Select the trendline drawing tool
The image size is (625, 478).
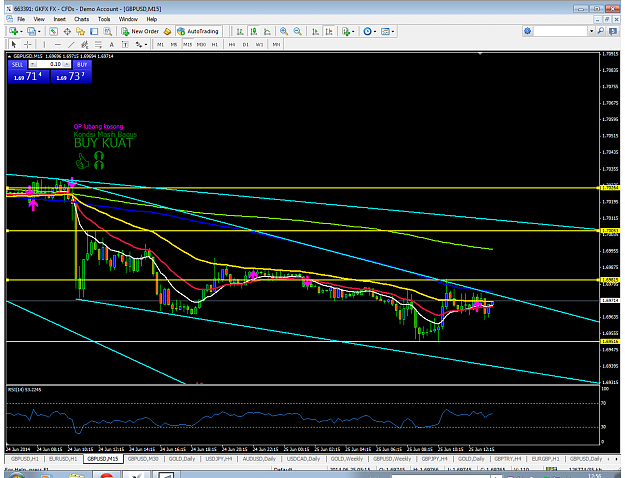pyautogui.click(x=71, y=44)
